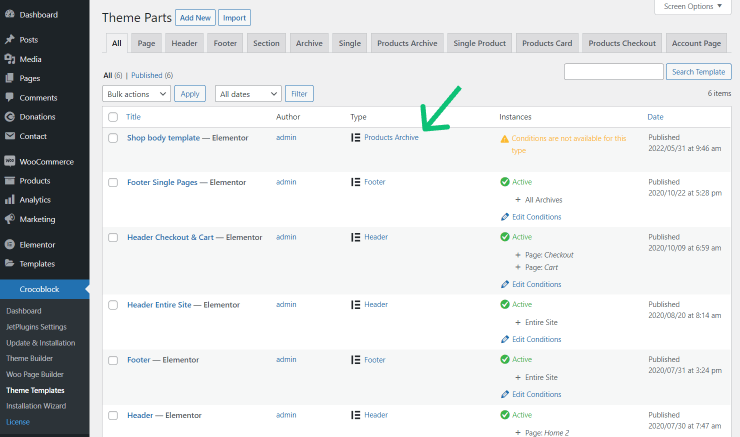The image size is (740, 437).
Task: Click the Add New button
Action: [x=195, y=17]
